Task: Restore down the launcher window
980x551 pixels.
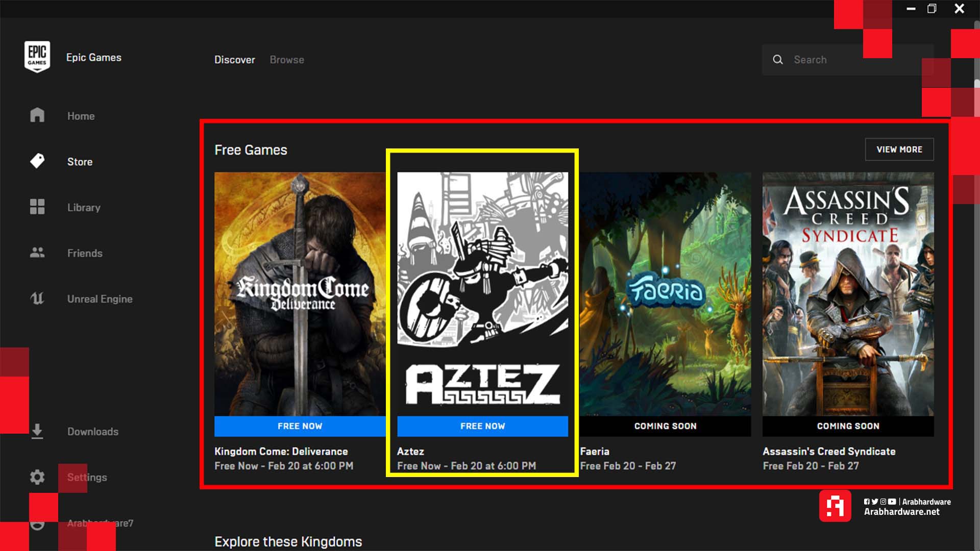Action: click(x=932, y=9)
